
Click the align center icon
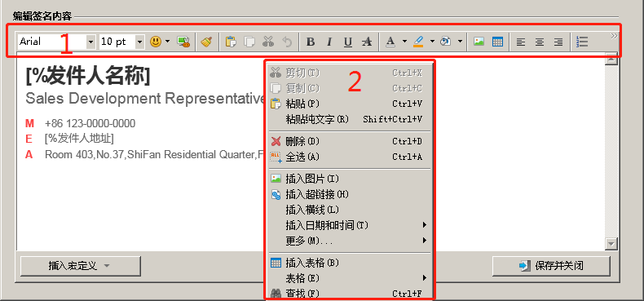[540, 42]
